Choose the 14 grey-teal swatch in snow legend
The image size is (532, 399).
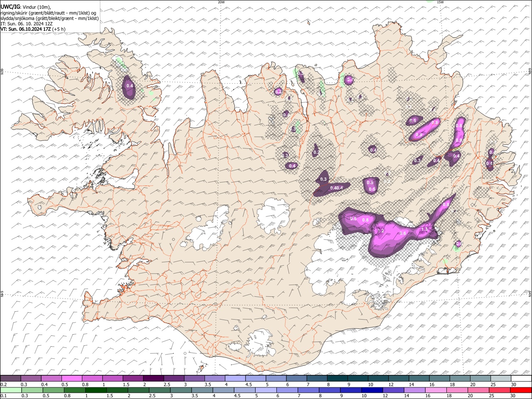(x=419, y=379)
